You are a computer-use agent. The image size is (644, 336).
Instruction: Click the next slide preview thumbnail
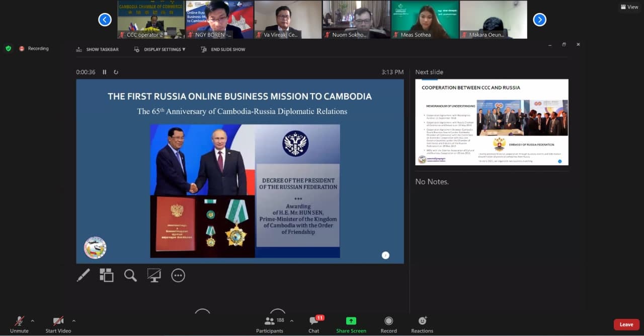tap(492, 122)
